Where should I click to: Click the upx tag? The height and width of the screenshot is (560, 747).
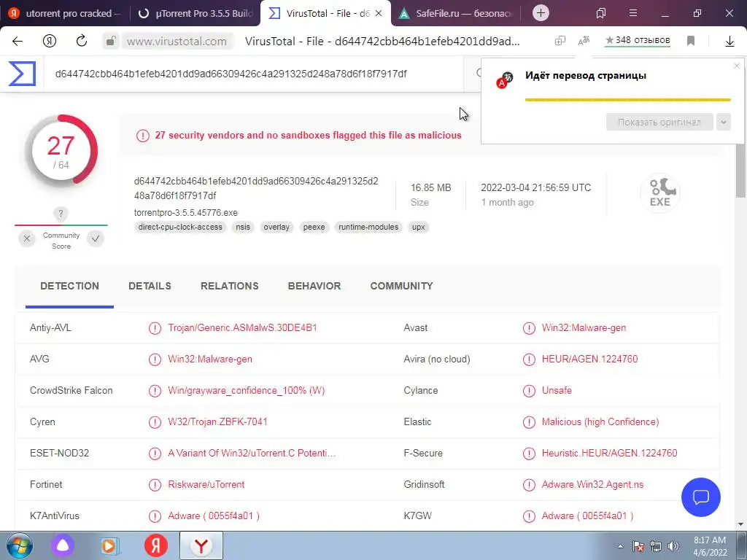click(418, 227)
